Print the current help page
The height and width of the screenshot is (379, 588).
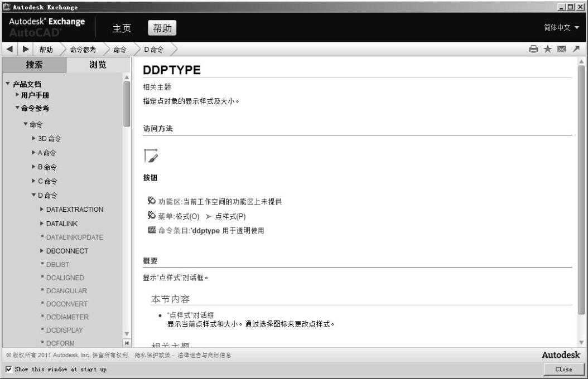(x=533, y=49)
